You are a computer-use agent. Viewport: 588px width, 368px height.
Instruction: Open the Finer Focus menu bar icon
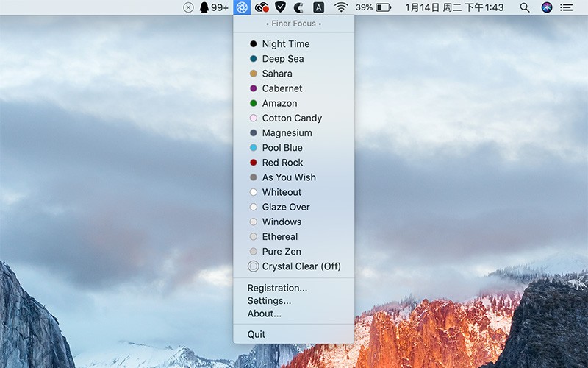coord(242,7)
